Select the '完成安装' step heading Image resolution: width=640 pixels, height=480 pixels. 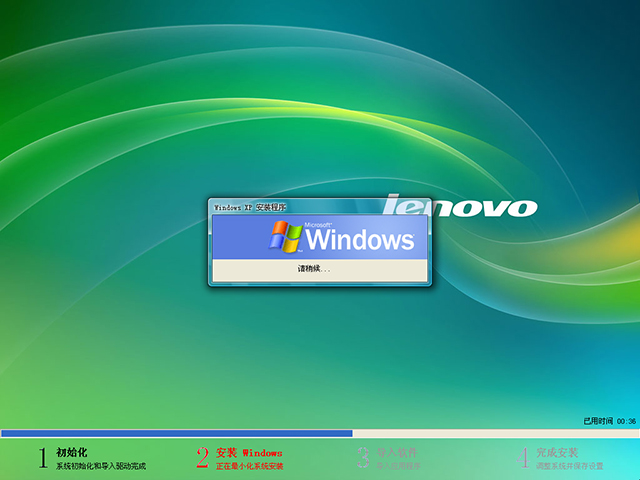(557, 452)
